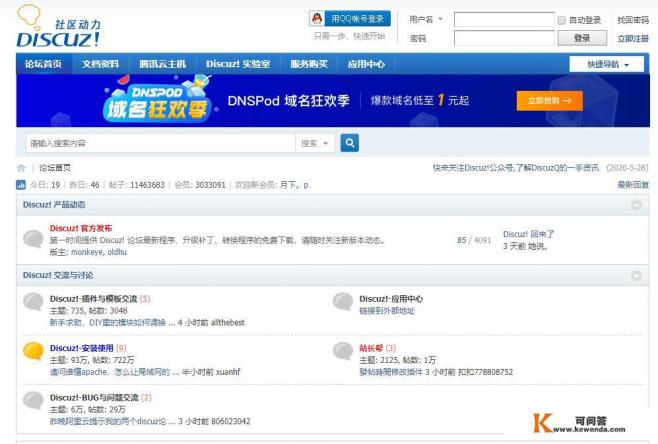This screenshot has width=658, height=444.
Task: Open the 服务购买 nav tab
Action: coord(309,64)
